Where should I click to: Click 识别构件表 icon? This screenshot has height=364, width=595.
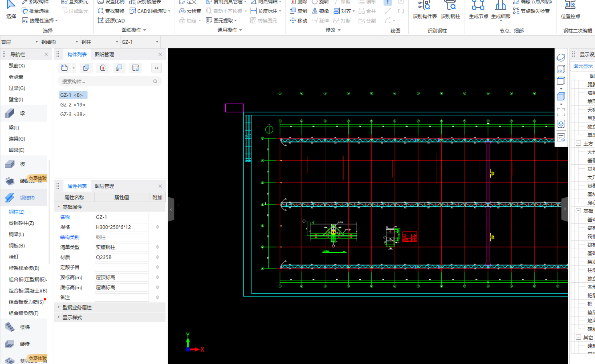coord(425,10)
